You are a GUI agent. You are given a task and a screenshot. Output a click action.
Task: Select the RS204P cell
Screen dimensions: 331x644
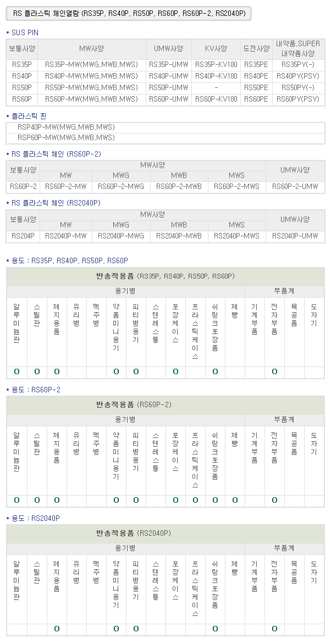(23, 236)
